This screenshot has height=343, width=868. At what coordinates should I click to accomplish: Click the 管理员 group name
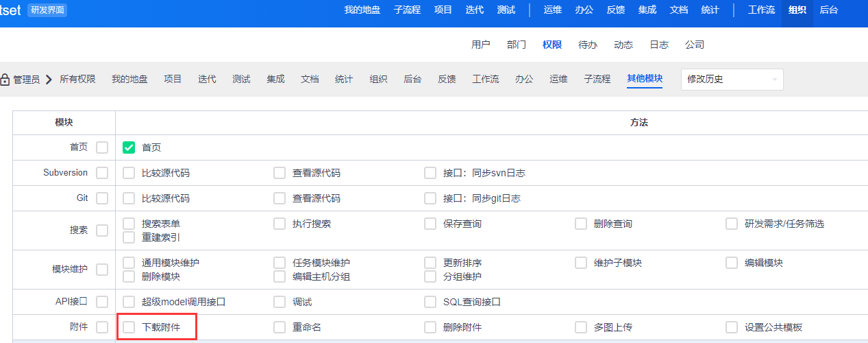point(27,80)
